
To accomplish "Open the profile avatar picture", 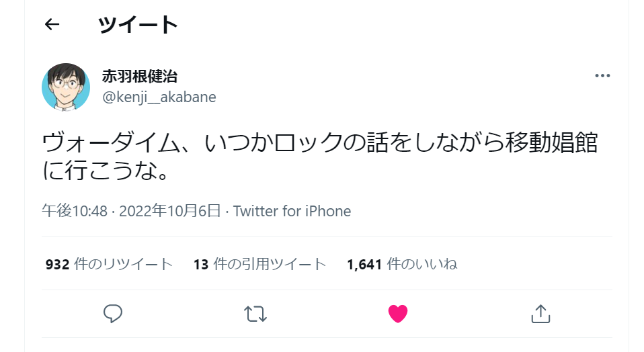I will [x=66, y=87].
